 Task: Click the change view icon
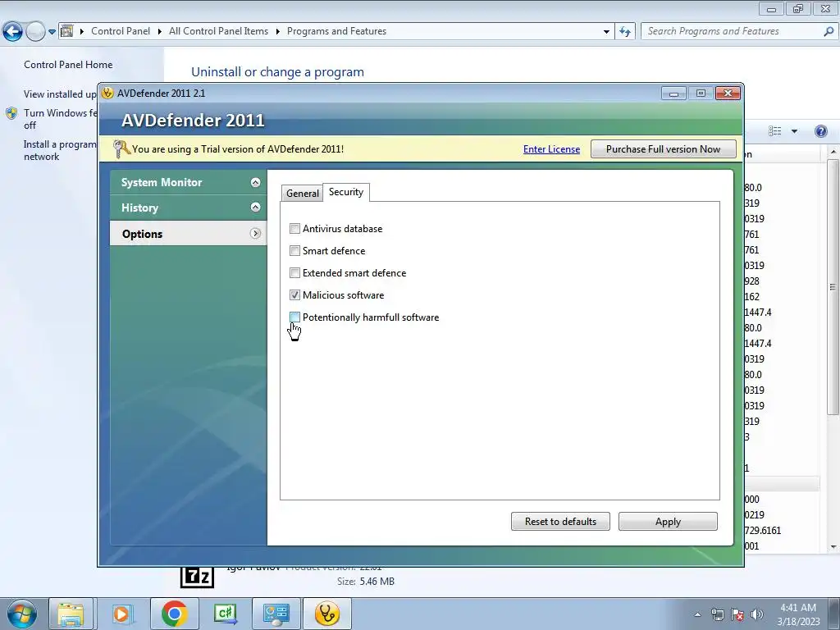[774, 131]
